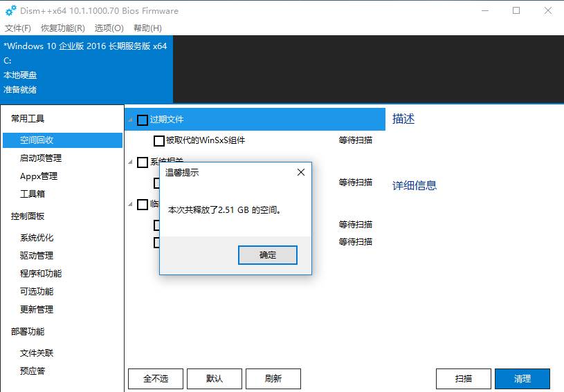The height and width of the screenshot is (392, 564).
Task: Select the Windows 10 企业版 system image tile
Action: point(86,68)
